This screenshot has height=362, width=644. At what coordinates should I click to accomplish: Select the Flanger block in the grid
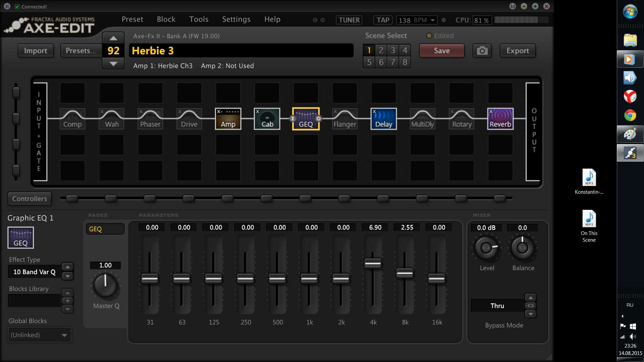[345, 119]
